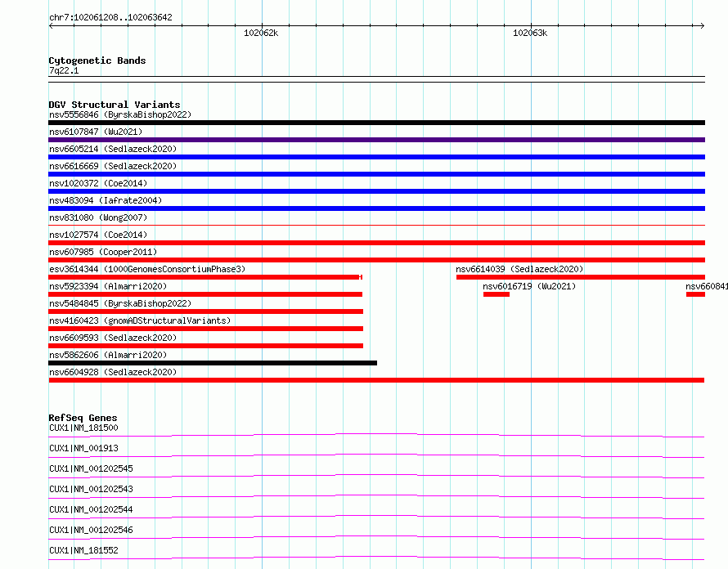Select the red bar under esv3614344
728x569 pixels.
(205, 277)
